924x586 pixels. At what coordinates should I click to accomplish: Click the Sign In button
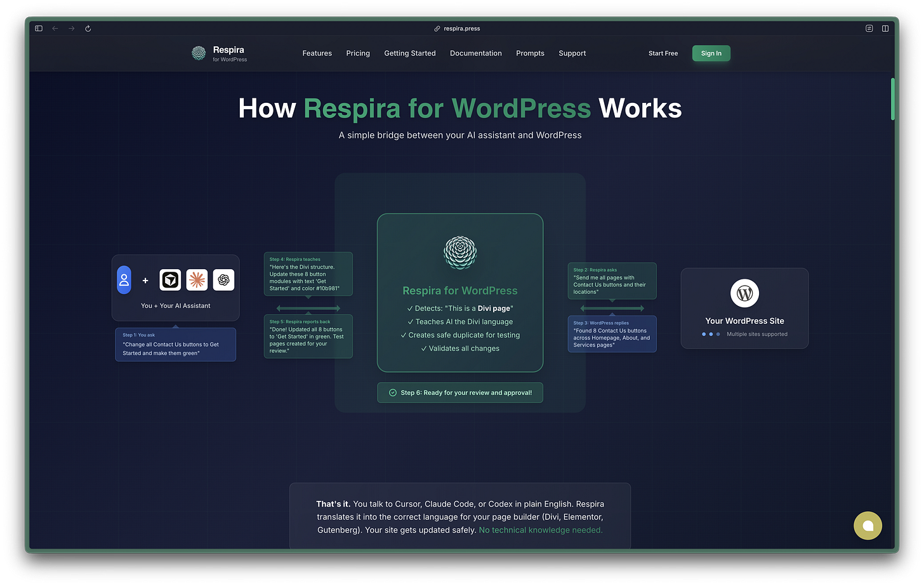[x=711, y=53]
